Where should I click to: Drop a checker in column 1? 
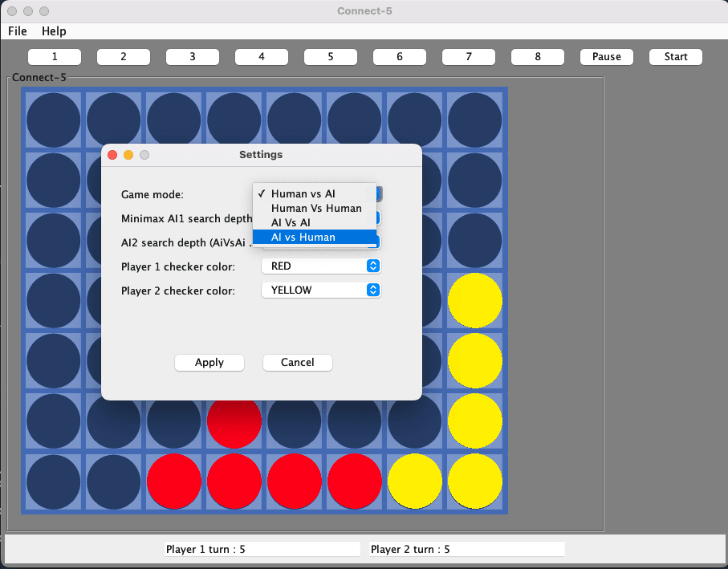coord(54,56)
